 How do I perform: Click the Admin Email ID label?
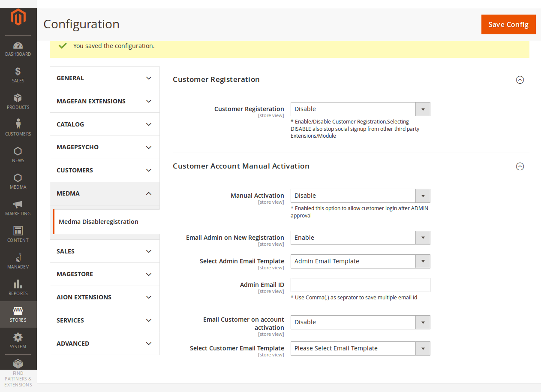point(262,285)
